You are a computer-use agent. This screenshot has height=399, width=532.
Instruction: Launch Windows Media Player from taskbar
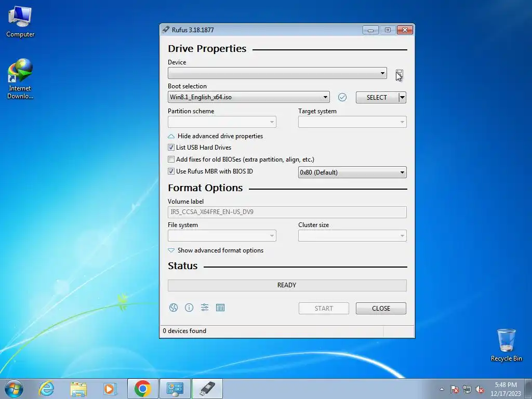pyautogui.click(x=110, y=389)
